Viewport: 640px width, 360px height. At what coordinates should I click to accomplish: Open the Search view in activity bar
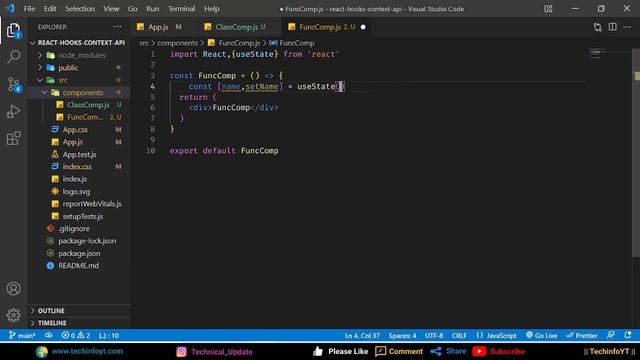(x=13, y=56)
